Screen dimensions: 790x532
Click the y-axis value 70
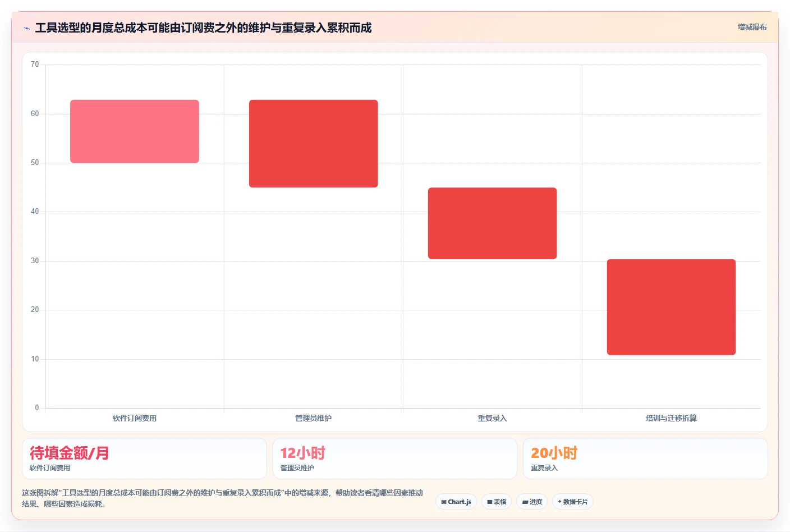(x=35, y=65)
